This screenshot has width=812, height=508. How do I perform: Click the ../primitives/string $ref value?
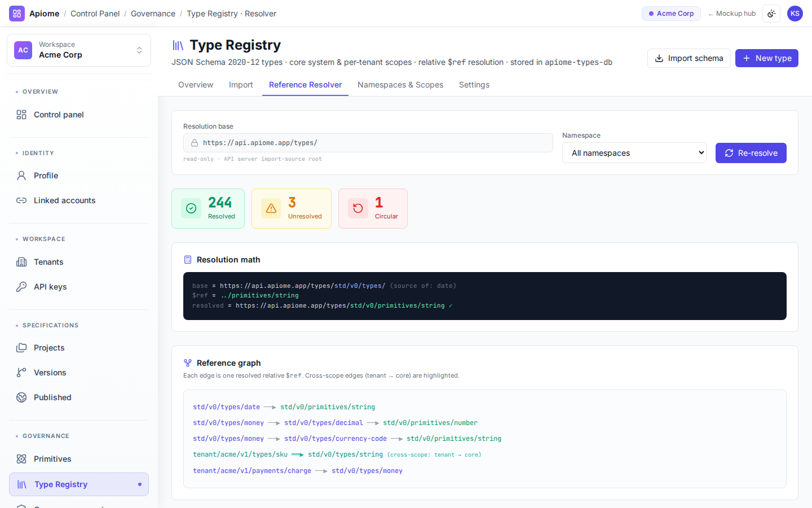pyautogui.click(x=260, y=295)
